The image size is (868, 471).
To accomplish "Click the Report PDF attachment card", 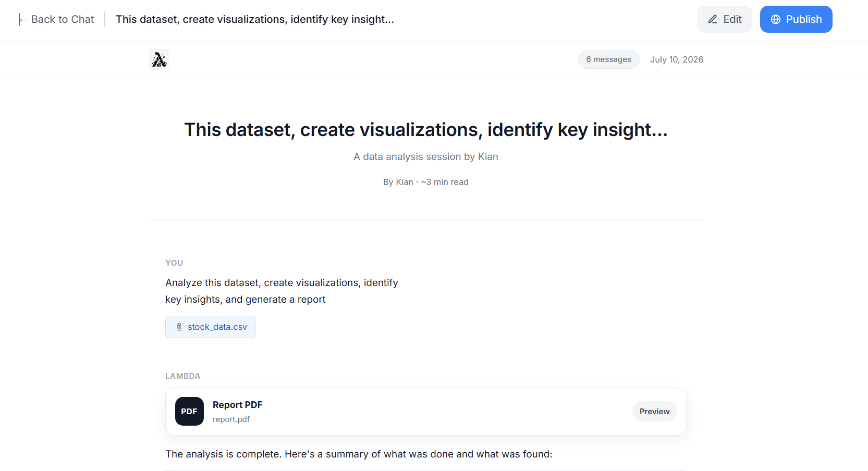I will click(x=426, y=412).
